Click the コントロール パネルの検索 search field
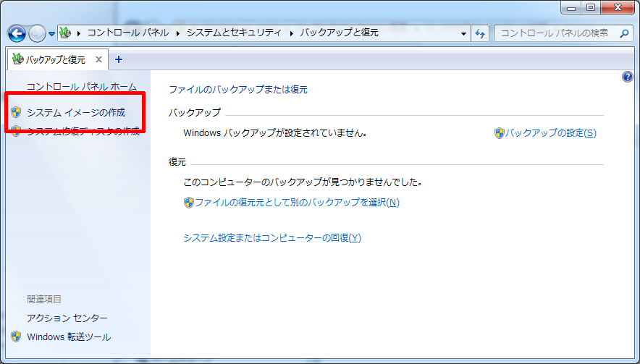640x364 pixels. (x=555, y=33)
